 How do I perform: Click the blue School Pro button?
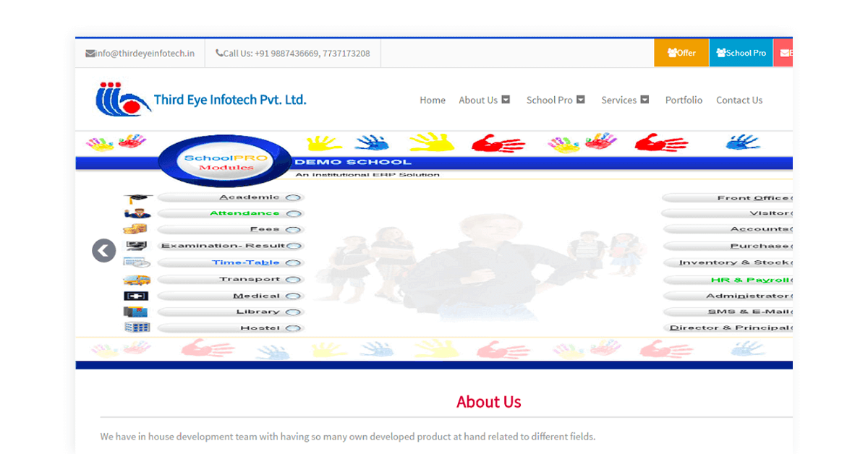[x=741, y=53]
